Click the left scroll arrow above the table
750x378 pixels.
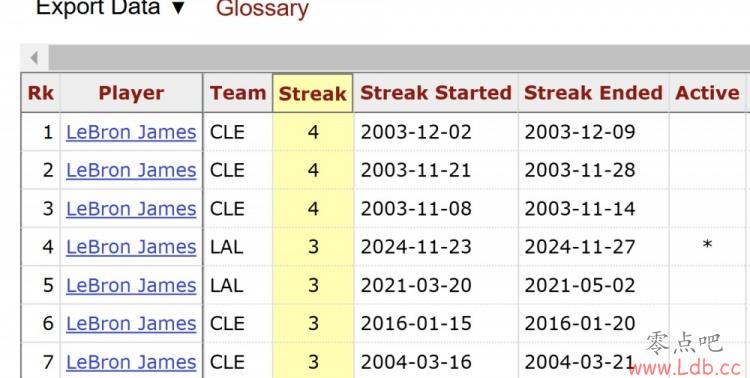tap(34, 58)
